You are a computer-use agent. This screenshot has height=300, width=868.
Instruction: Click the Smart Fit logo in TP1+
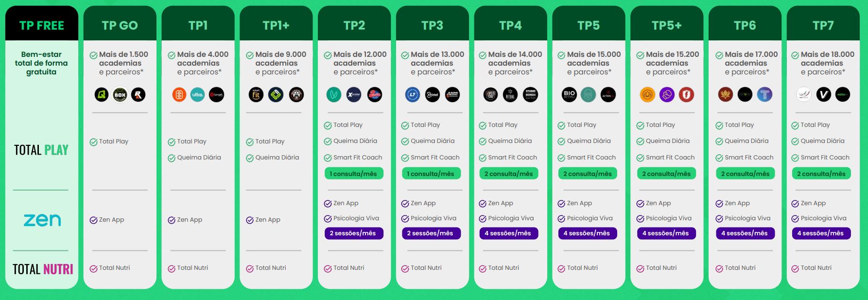[x=256, y=95]
